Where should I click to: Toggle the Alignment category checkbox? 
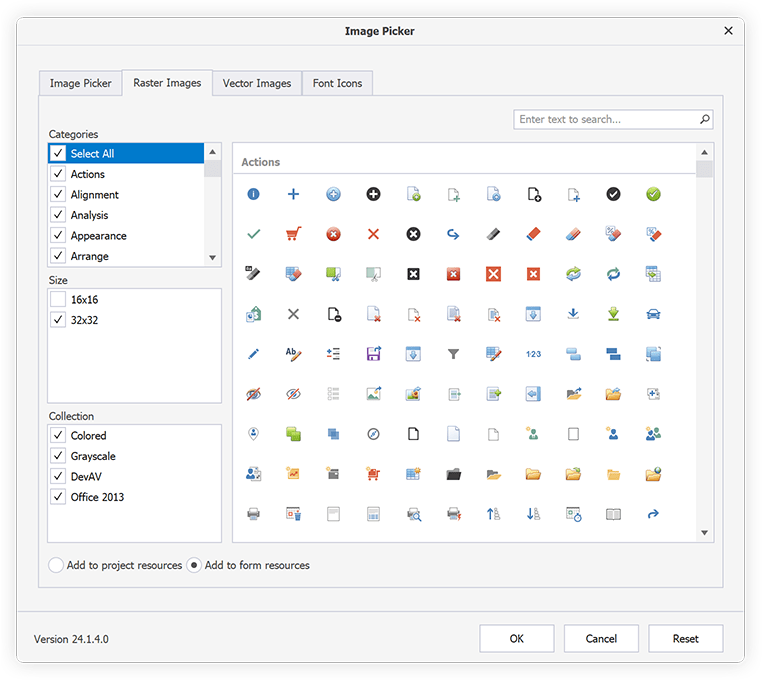click(x=58, y=194)
